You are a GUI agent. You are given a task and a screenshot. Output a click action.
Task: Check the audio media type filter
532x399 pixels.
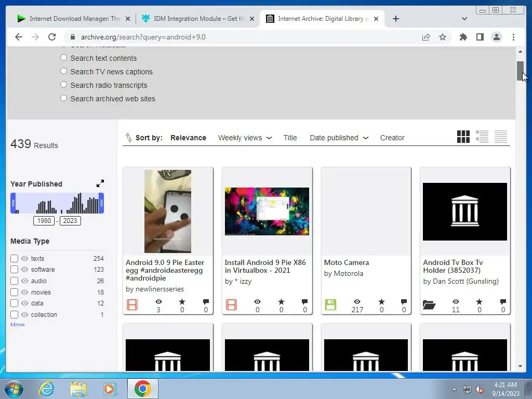(14, 281)
